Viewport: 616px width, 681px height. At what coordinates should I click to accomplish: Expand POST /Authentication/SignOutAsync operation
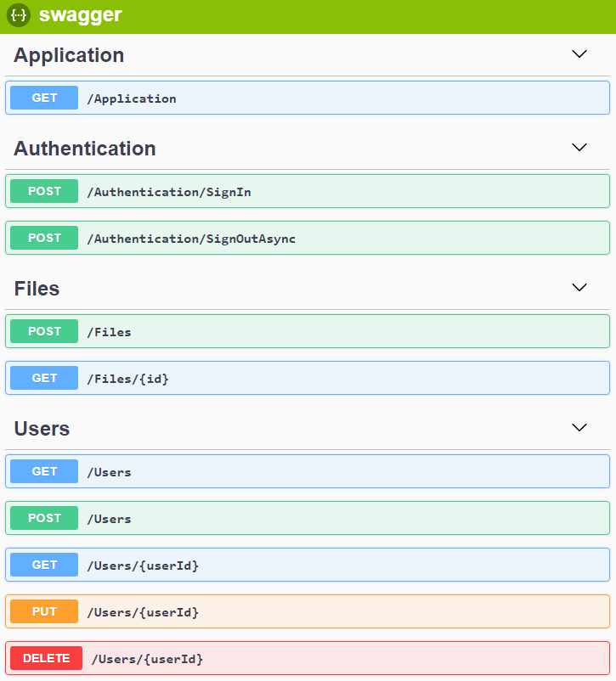[x=306, y=238]
